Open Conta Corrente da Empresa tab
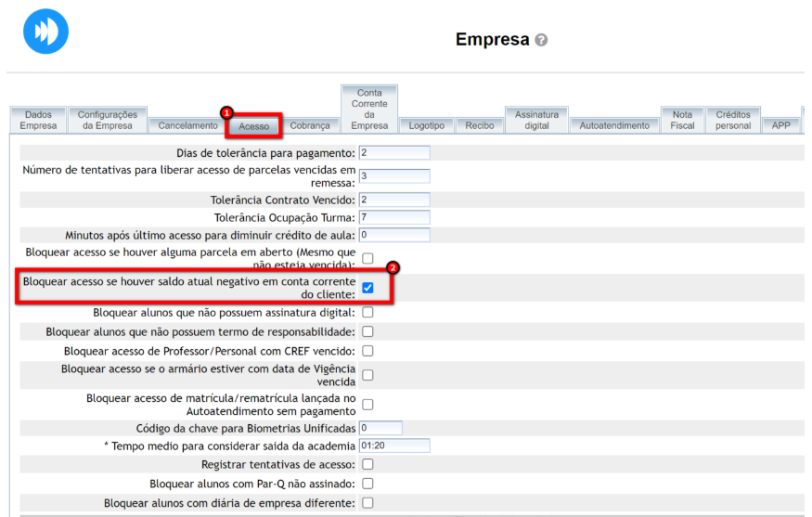The height and width of the screenshot is (517, 812). (x=369, y=110)
